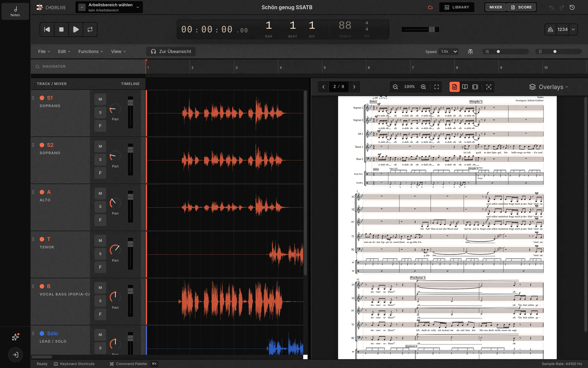Switch to Score view

521,7
